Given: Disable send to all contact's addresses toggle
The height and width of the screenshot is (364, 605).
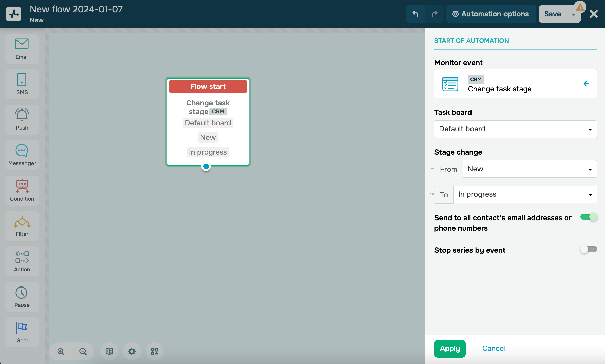Looking at the screenshot, I should [589, 217].
